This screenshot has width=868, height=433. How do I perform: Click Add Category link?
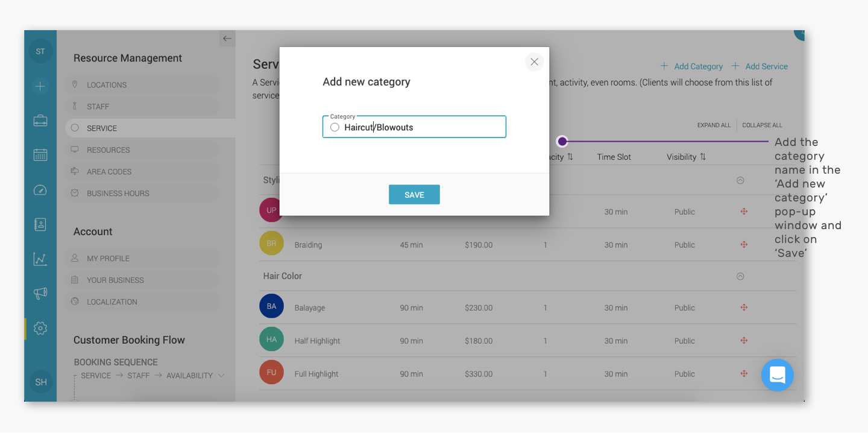point(691,66)
